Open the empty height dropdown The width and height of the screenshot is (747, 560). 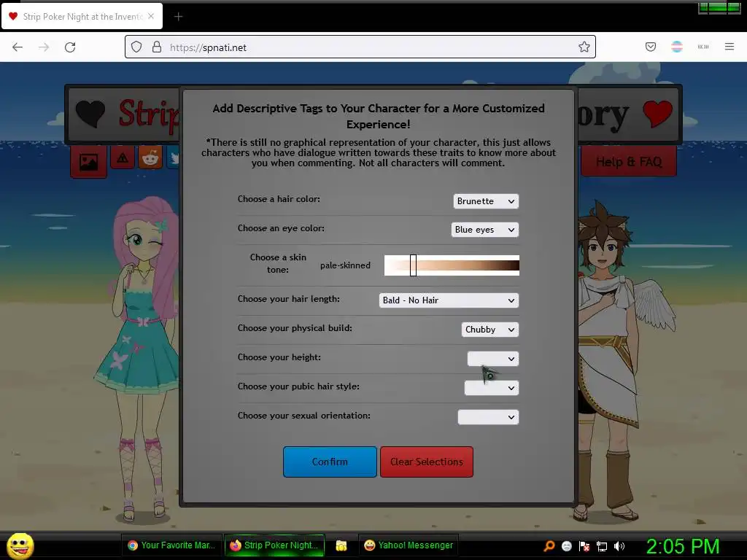[x=492, y=359]
